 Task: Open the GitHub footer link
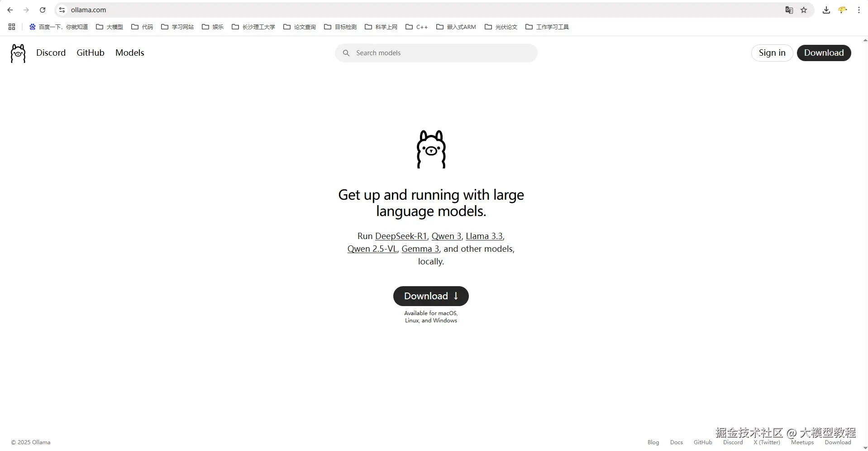coord(703,442)
